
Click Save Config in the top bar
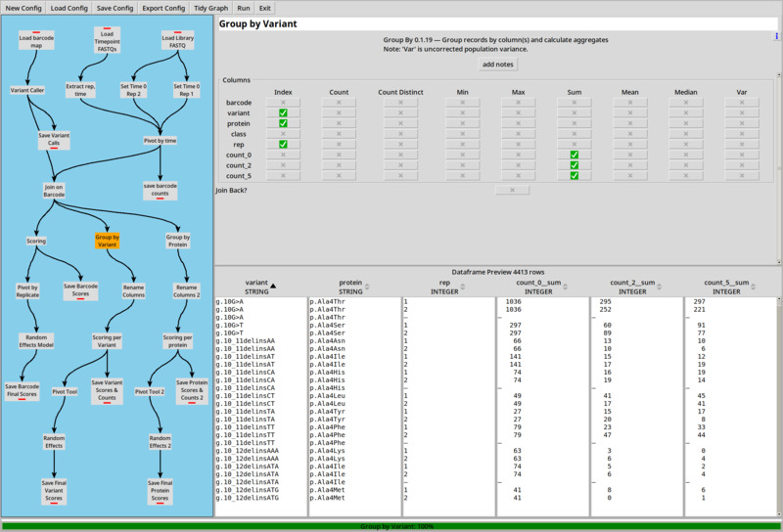pos(115,8)
